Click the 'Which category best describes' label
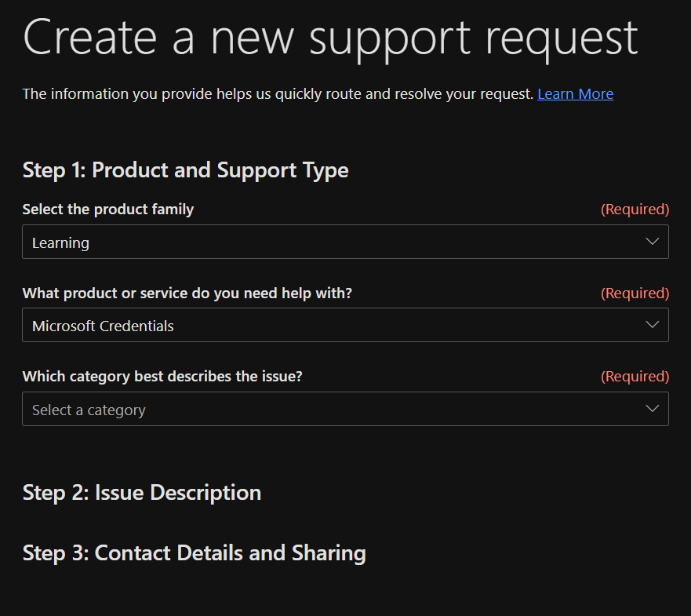 pos(162,377)
